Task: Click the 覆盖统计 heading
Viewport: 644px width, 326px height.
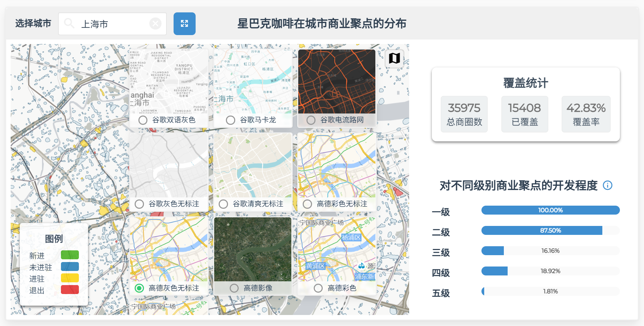Action: (x=526, y=83)
